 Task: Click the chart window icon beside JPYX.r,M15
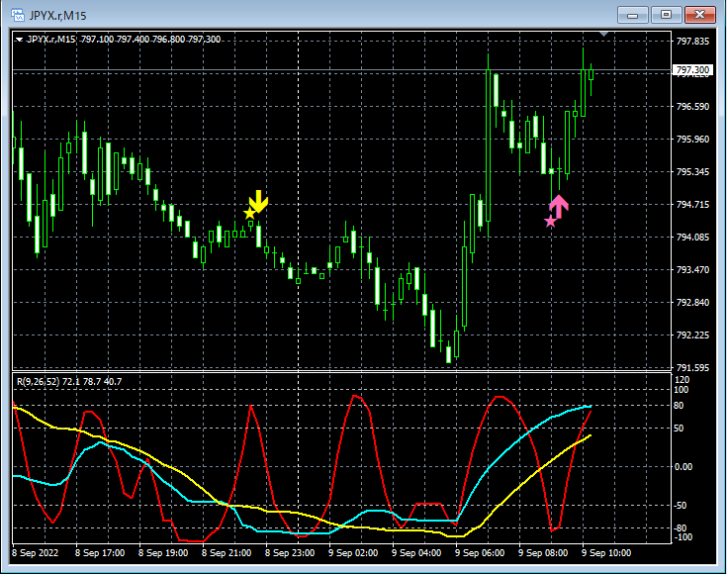18,15
